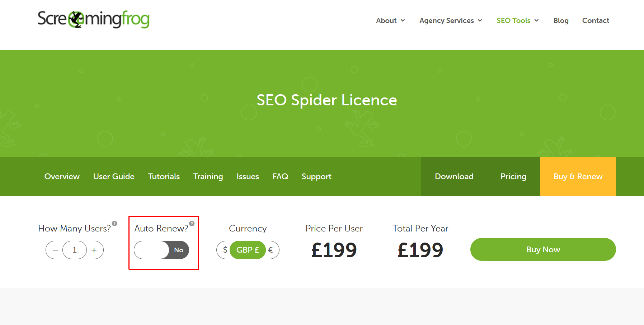This screenshot has height=325, width=644.
Task: Select the GBP £ currency option
Action: 248,250
